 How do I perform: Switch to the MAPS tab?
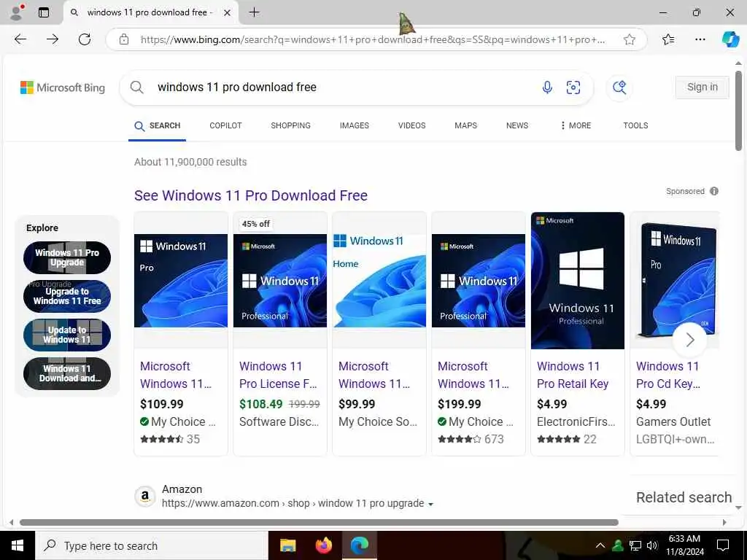coord(466,125)
